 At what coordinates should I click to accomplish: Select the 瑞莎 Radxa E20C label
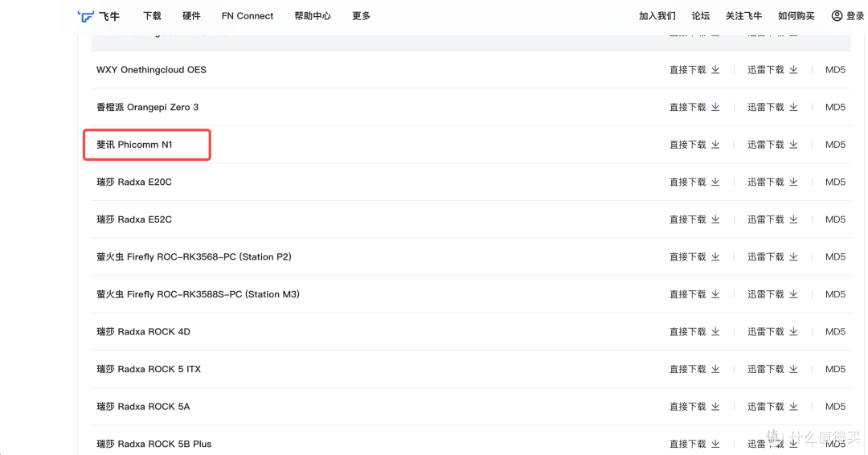coord(134,182)
